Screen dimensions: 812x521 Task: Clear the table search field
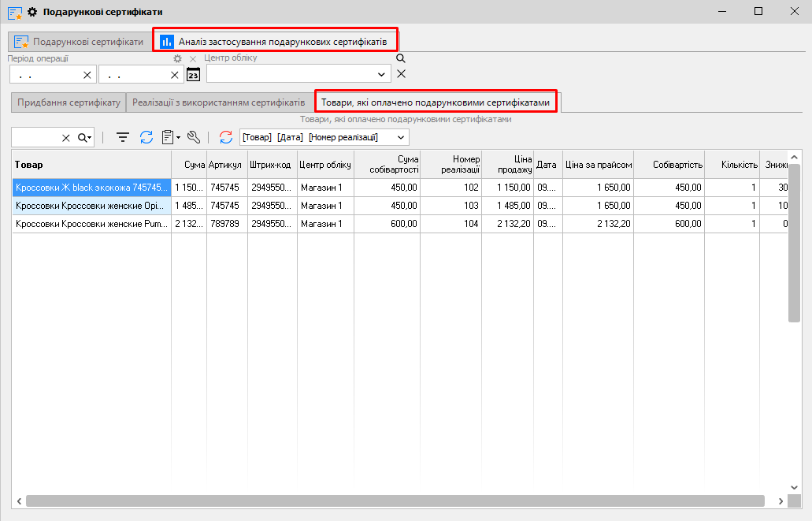click(x=66, y=138)
